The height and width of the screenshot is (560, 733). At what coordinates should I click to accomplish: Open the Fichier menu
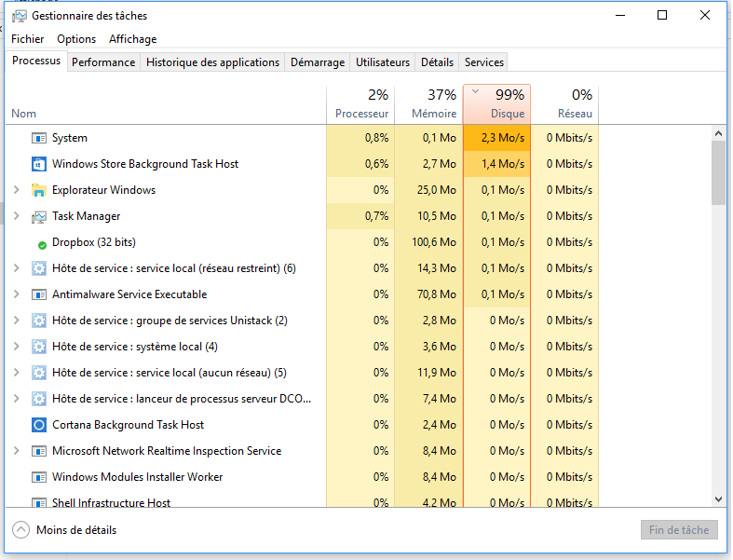27,39
